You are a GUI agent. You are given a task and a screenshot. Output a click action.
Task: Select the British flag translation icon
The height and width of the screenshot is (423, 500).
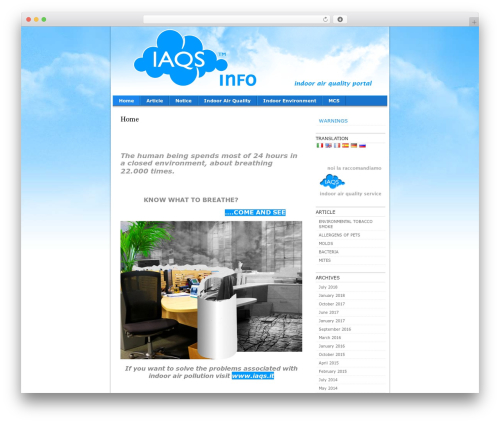[328, 145]
